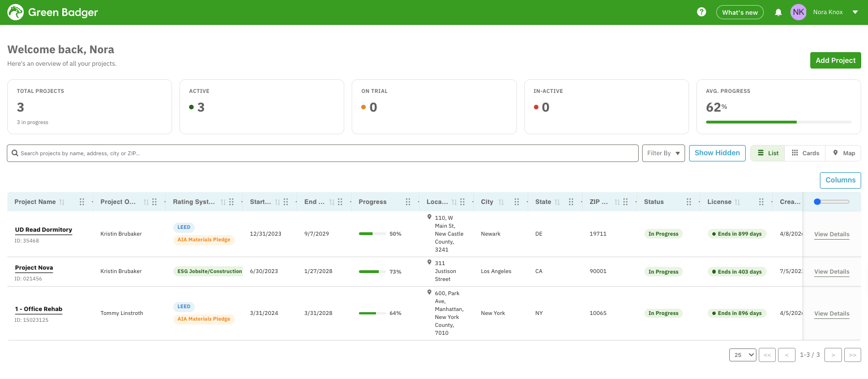Click drag handle of License column
Viewport: 868px width, 379px height.
point(762,202)
